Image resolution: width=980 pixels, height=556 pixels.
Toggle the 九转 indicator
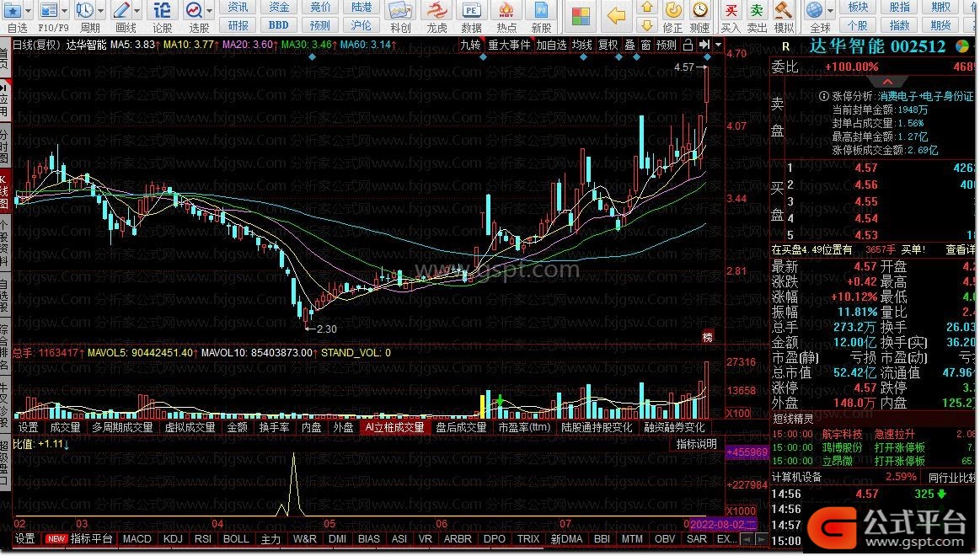click(471, 45)
